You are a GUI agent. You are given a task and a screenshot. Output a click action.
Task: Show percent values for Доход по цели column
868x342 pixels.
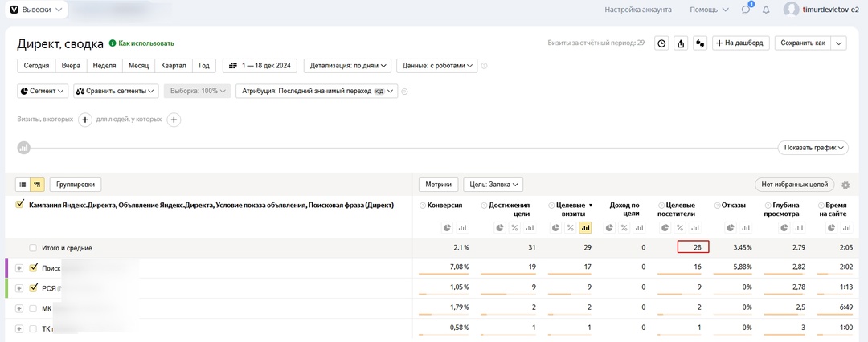pyautogui.click(x=624, y=227)
